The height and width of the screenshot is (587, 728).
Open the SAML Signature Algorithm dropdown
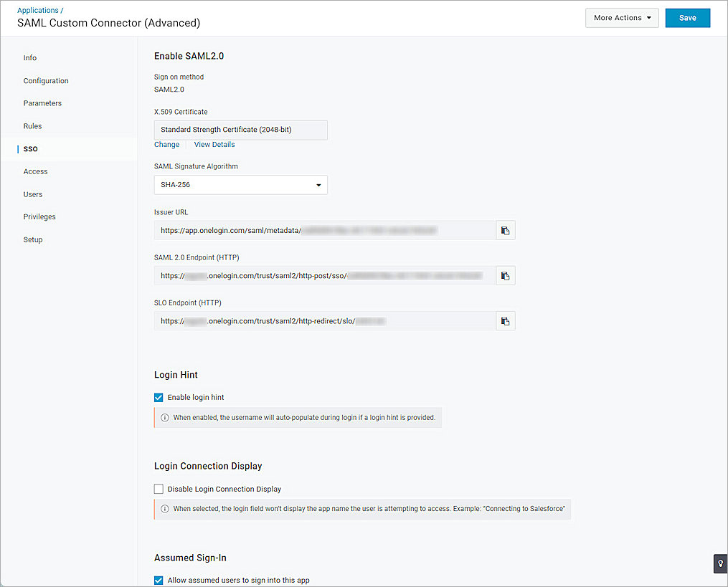point(240,184)
